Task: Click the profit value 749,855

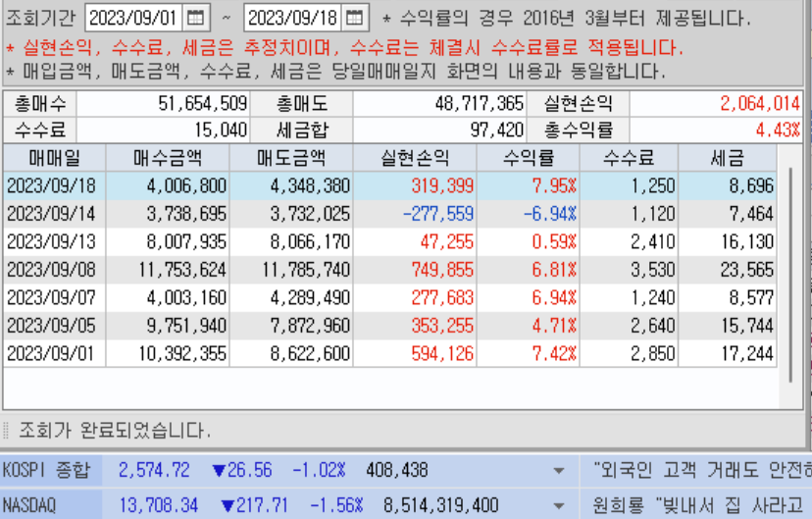Action: point(442,270)
